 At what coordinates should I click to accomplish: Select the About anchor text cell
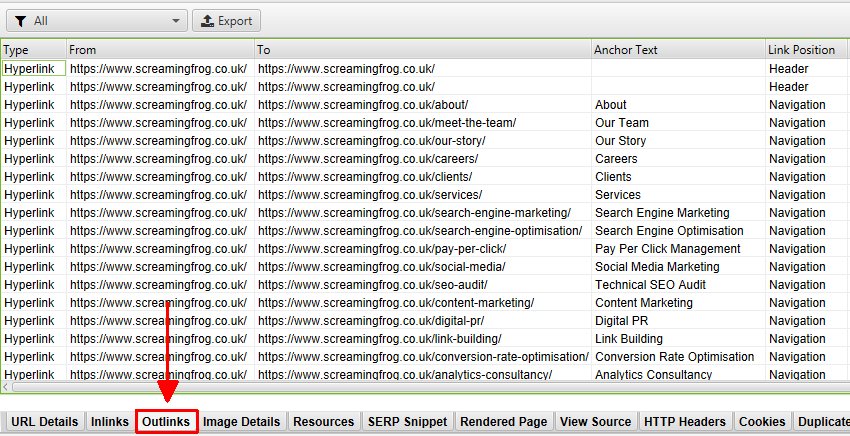click(678, 105)
